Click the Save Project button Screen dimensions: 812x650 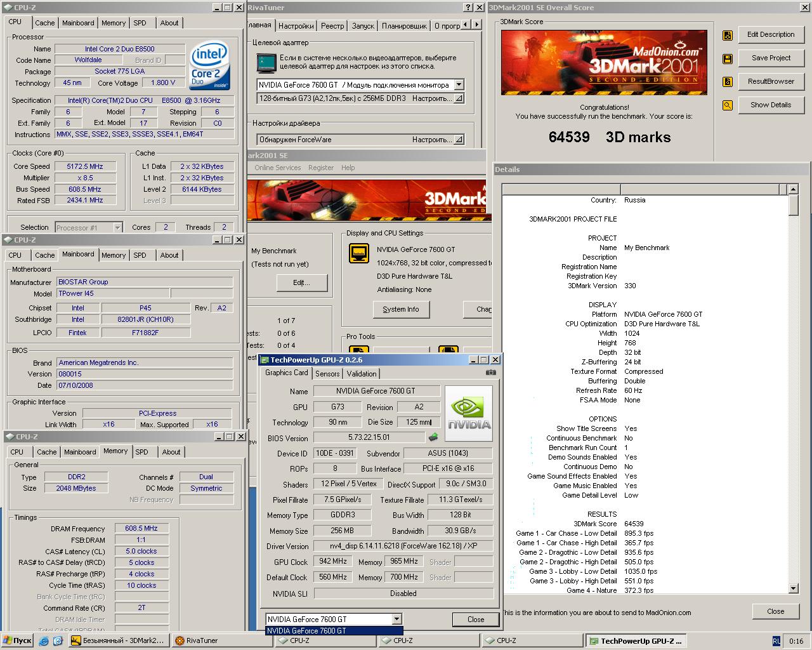[771, 58]
